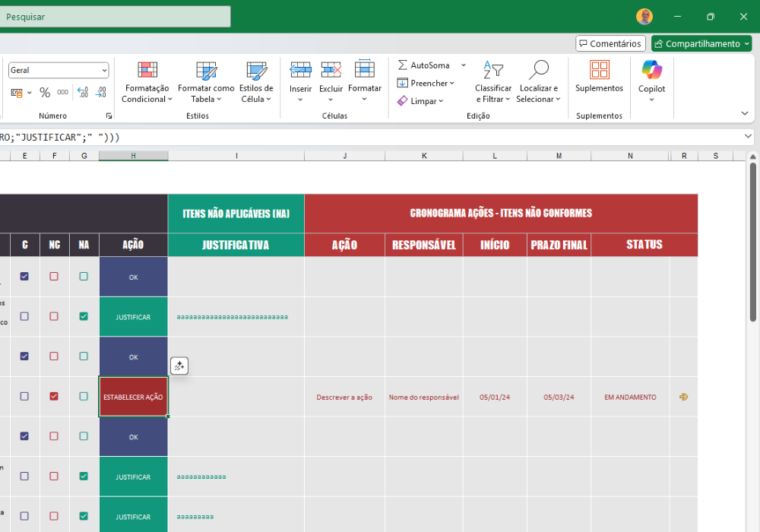Uncheck NC box in ESTABELECER AÇÃO row
760x532 pixels.
[x=54, y=396]
